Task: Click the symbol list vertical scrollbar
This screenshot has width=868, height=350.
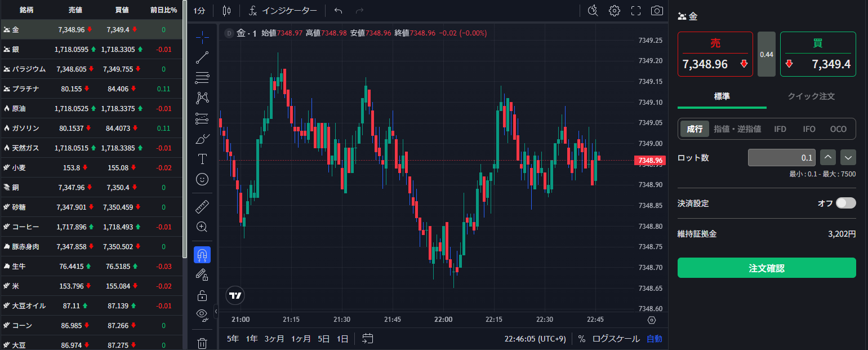Action: tap(185, 130)
